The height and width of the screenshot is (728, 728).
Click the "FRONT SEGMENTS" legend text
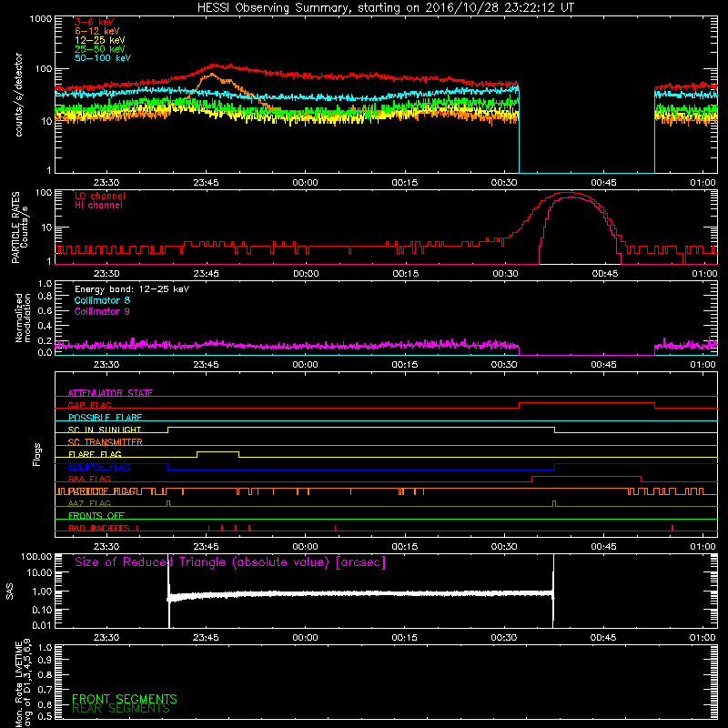click(125, 699)
